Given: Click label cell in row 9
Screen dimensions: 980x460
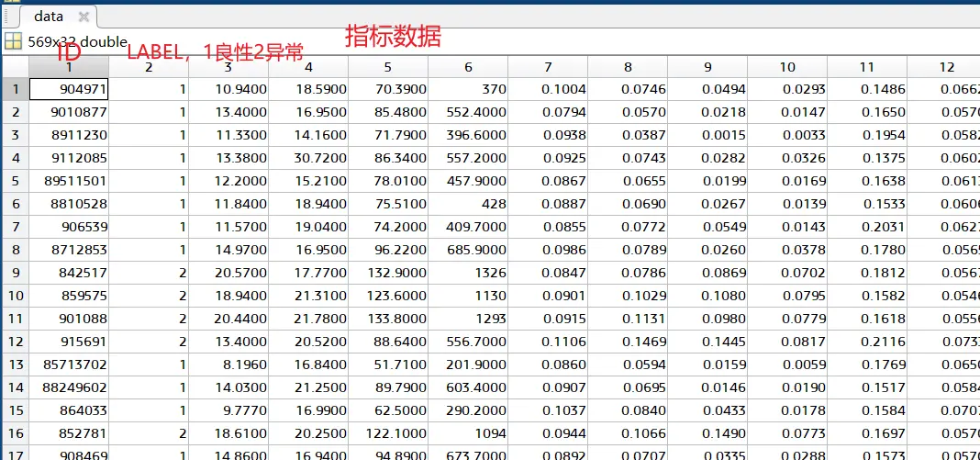Looking at the screenshot, I should click(x=149, y=273).
